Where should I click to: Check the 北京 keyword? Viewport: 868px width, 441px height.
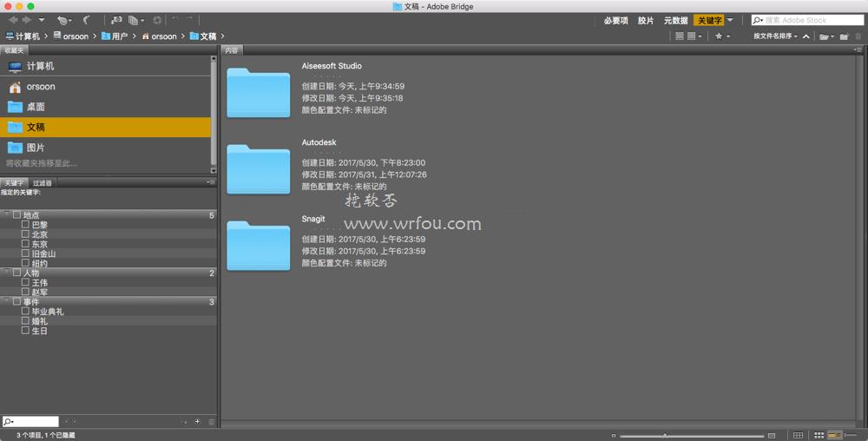(x=25, y=234)
